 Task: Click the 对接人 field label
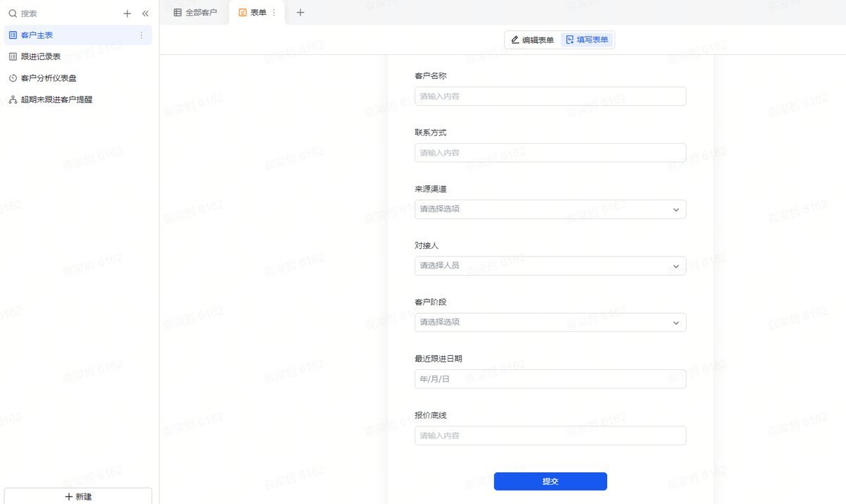pyautogui.click(x=427, y=245)
